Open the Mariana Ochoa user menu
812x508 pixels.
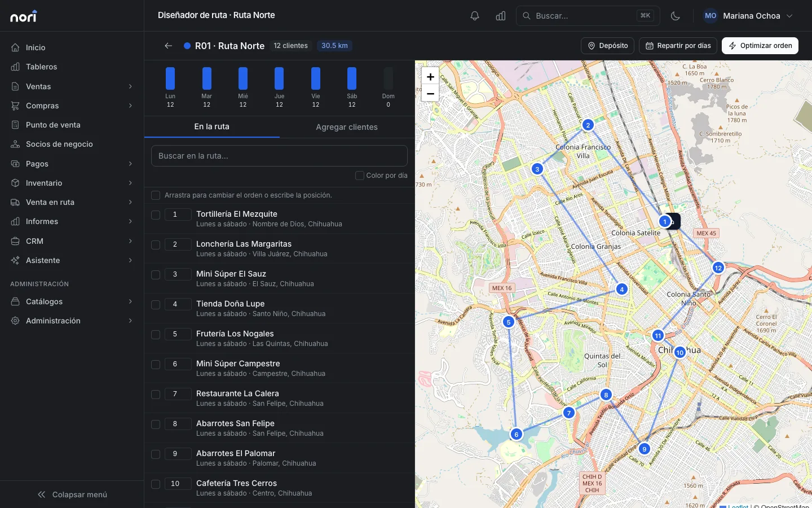tap(748, 16)
